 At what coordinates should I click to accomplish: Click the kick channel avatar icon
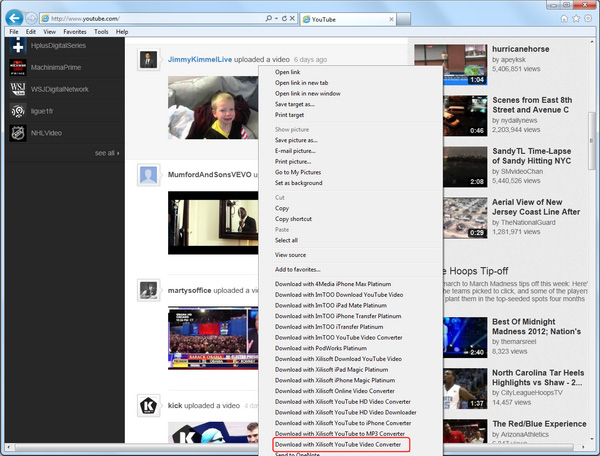pos(148,406)
